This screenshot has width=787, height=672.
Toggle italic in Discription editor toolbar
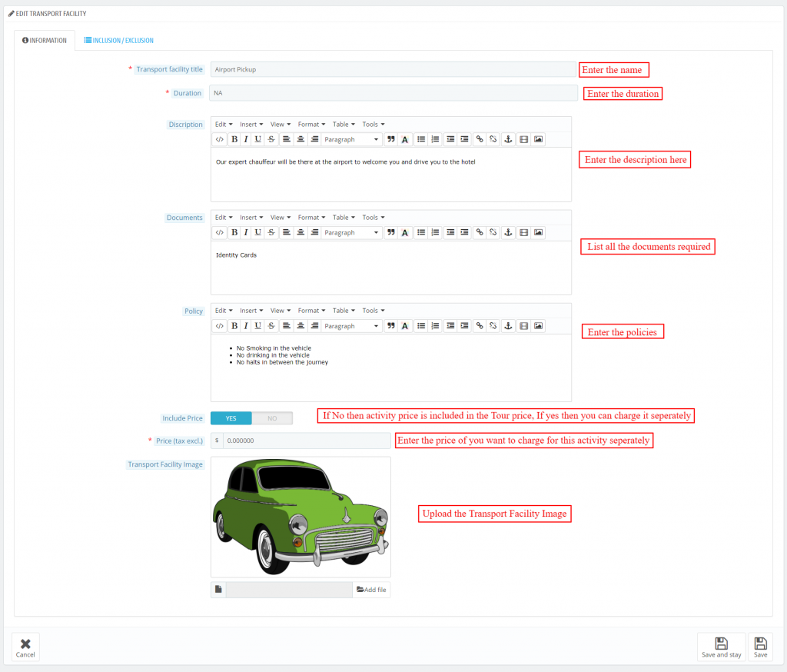point(246,139)
